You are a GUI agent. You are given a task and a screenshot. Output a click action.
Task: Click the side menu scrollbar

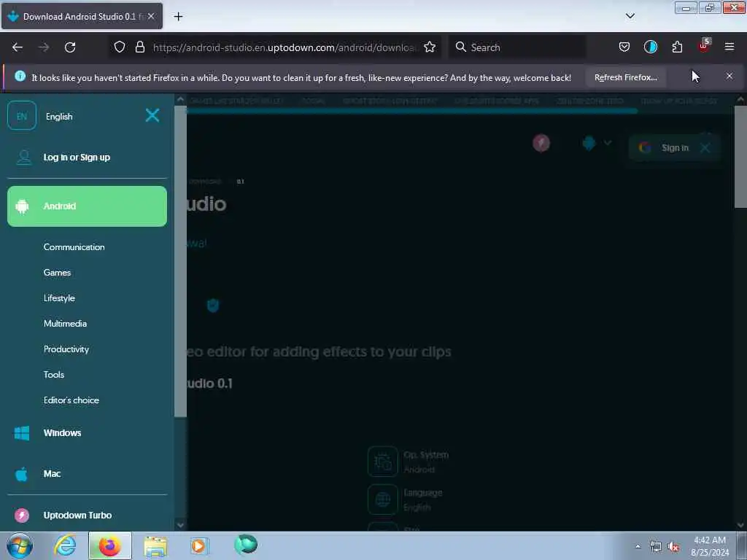(x=181, y=261)
